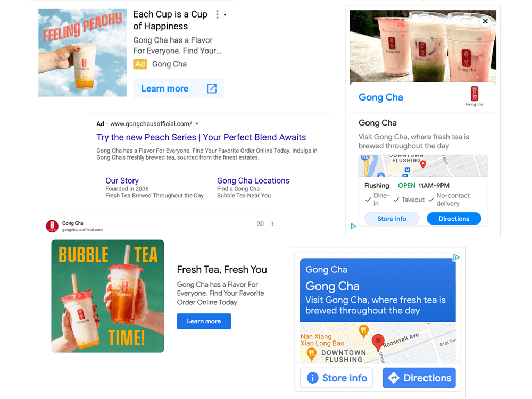Click the small green Ad badge
Image resolution: width=532 pixels, height=399 pixels.
click(x=260, y=223)
